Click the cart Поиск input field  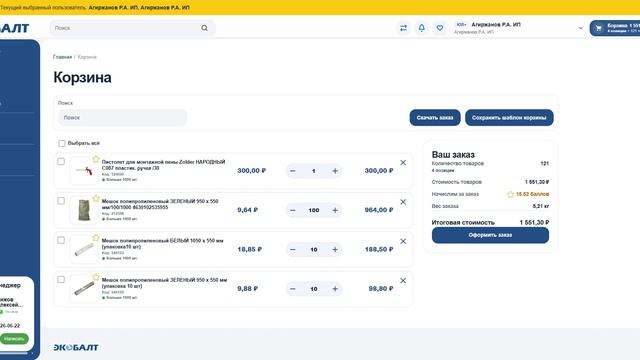click(x=122, y=118)
